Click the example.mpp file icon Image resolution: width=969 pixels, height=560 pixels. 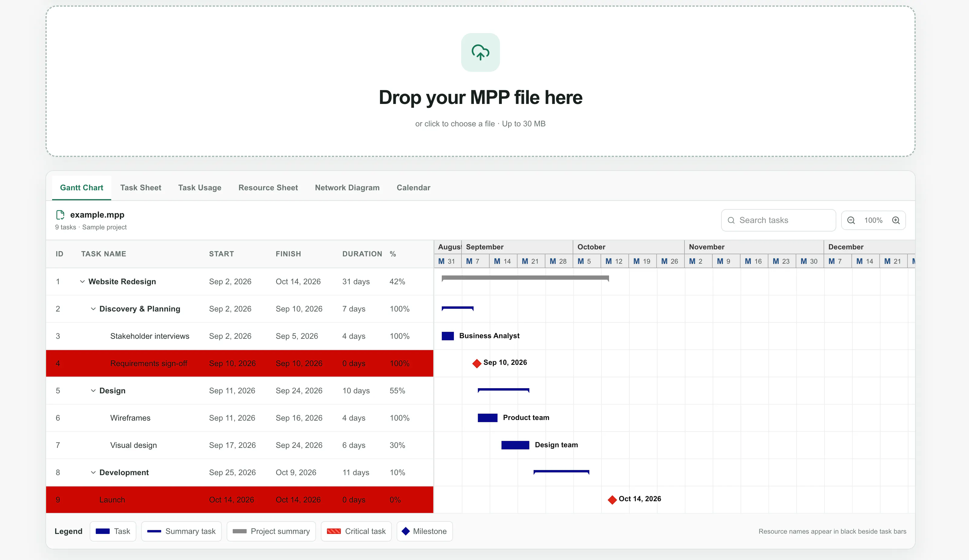(60, 215)
